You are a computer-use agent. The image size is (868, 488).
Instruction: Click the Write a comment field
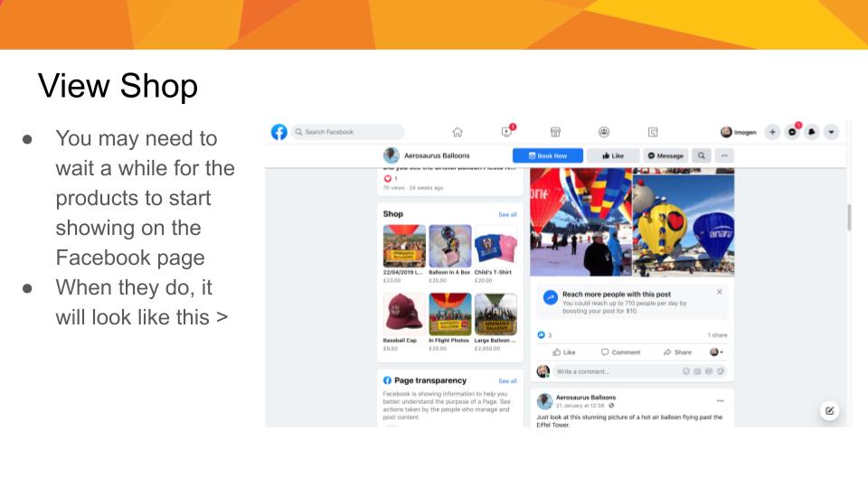click(640, 371)
